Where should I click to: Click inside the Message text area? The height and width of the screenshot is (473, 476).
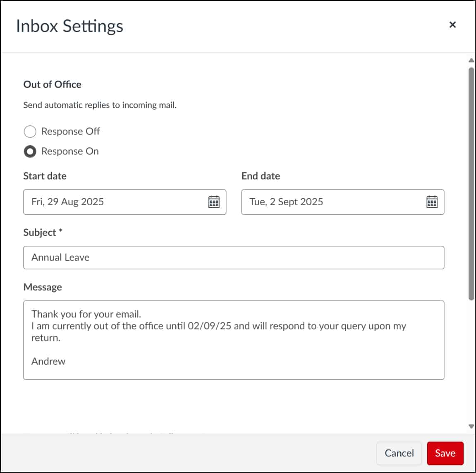point(234,340)
